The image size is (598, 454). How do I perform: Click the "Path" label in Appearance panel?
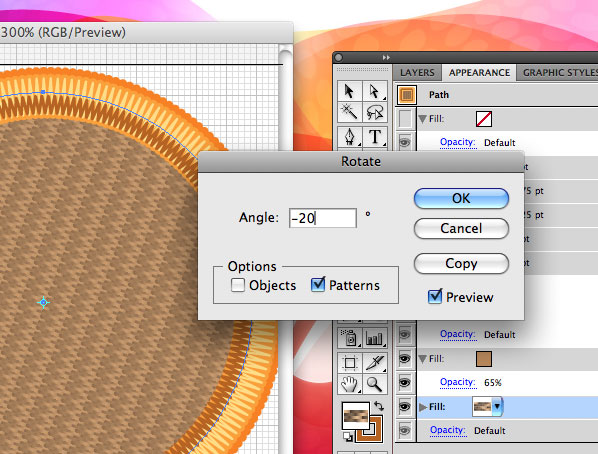[439, 95]
